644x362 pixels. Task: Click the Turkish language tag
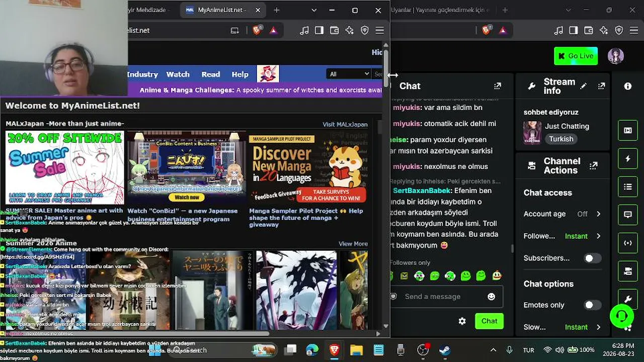pyautogui.click(x=561, y=139)
